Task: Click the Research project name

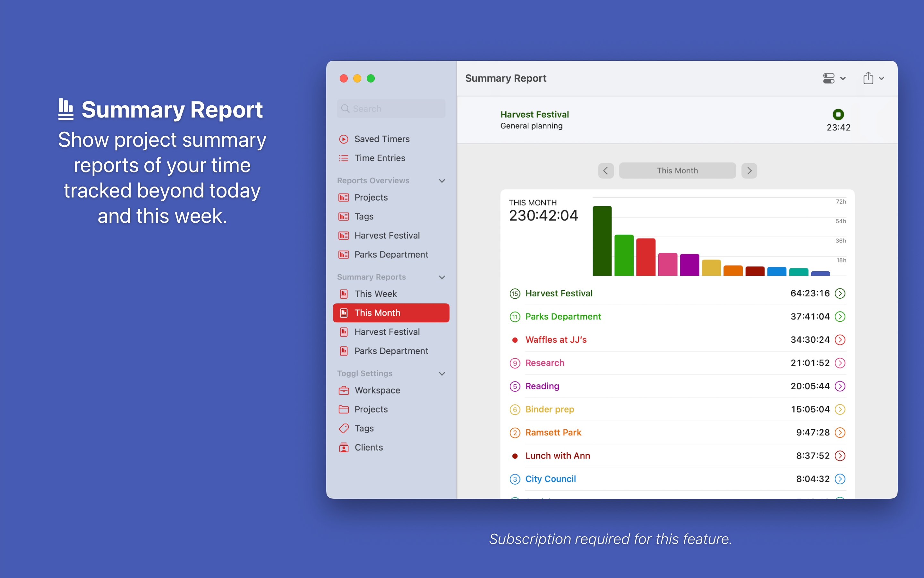Action: (544, 363)
